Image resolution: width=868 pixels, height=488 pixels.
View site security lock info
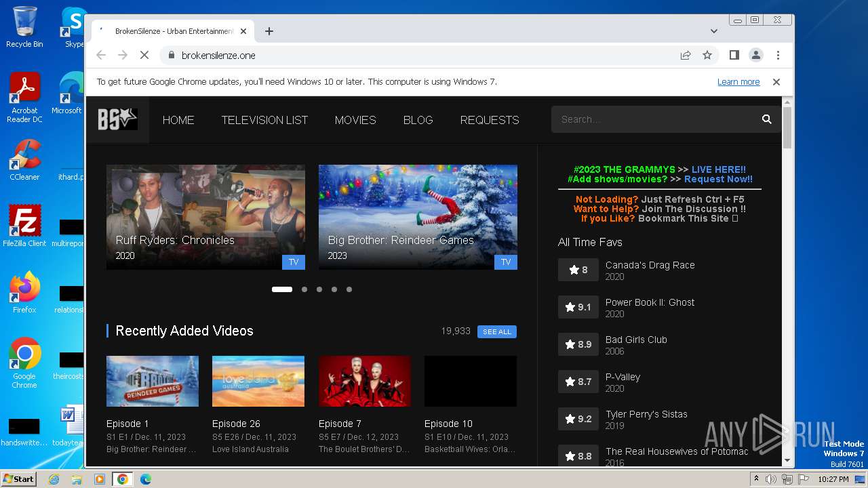point(171,56)
